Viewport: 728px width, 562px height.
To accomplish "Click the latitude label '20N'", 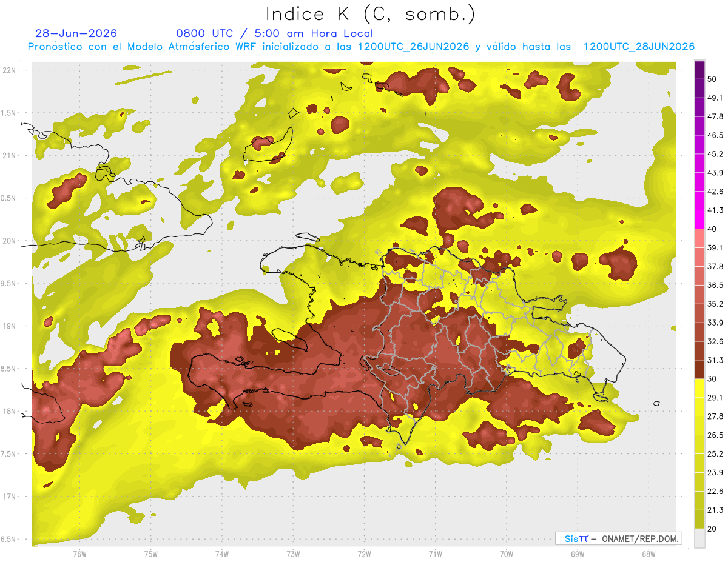I will pos(10,241).
